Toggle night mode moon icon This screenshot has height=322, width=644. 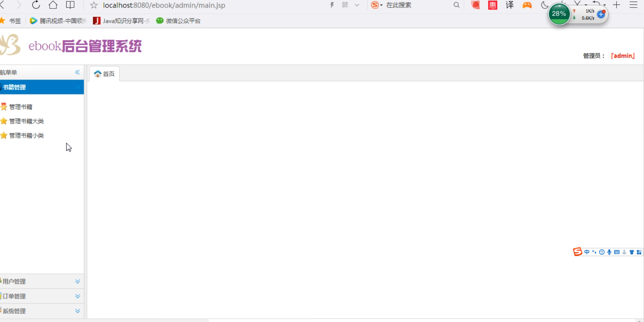544,5
